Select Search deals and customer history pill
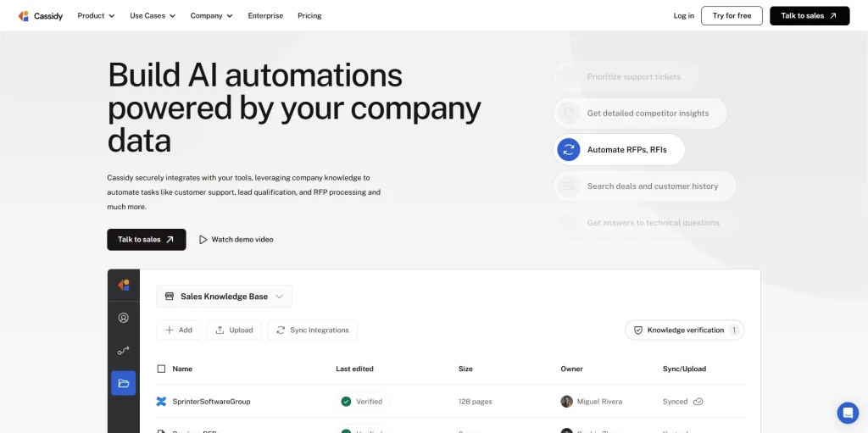The image size is (868, 433). 644,186
